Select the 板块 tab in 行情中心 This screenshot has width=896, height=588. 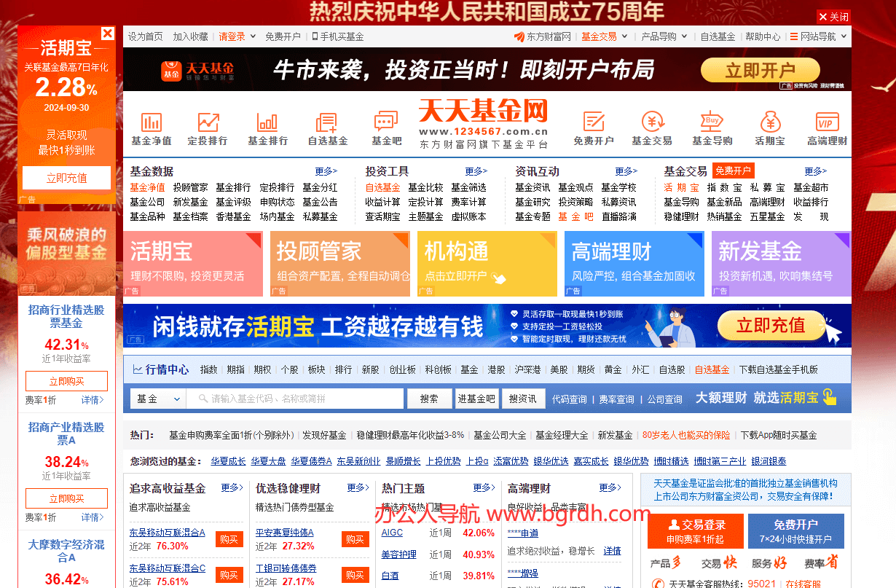pyautogui.click(x=316, y=369)
